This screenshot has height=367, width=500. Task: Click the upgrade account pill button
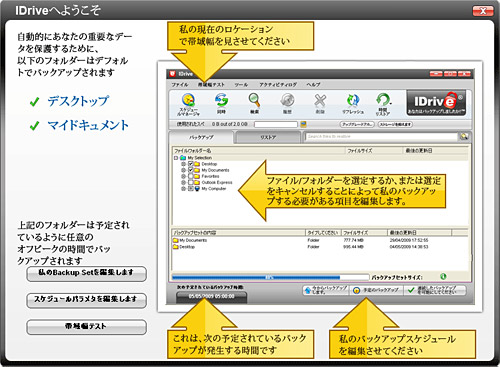coord(357,124)
